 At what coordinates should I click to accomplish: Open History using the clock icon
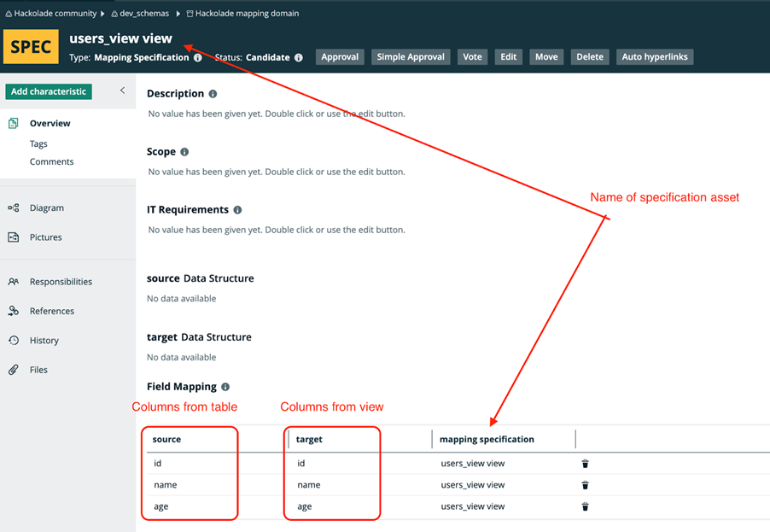[x=15, y=340]
